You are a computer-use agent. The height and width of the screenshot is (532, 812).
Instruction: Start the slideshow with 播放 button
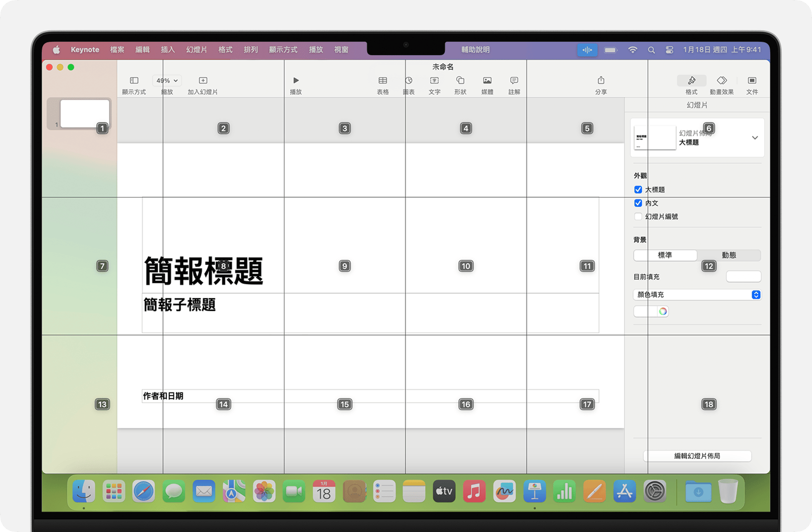tap(296, 81)
